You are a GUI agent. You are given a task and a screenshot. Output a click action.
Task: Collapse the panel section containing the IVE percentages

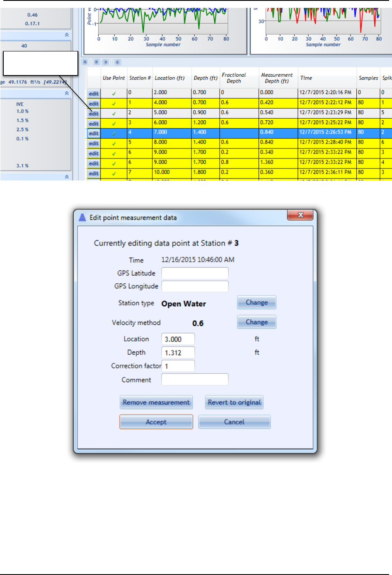click(x=67, y=93)
